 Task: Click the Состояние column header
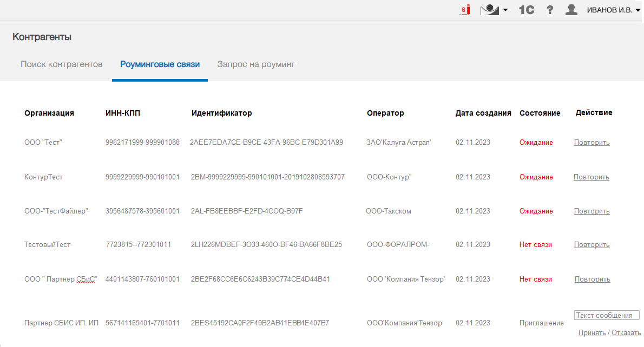pyautogui.click(x=540, y=113)
